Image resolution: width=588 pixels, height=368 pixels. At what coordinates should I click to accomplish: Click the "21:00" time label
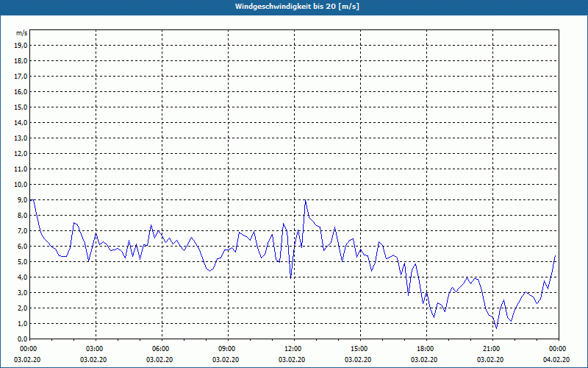click(x=492, y=349)
